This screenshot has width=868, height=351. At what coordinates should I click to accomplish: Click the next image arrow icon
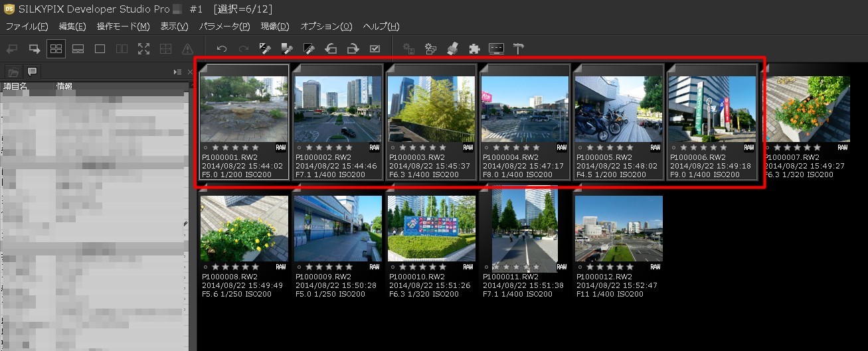[x=34, y=49]
